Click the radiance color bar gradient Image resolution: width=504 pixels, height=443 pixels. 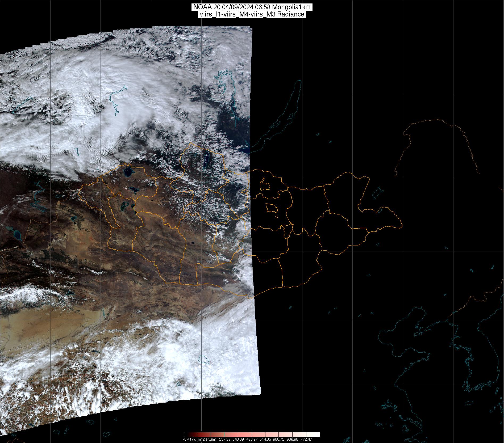coord(252,434)
